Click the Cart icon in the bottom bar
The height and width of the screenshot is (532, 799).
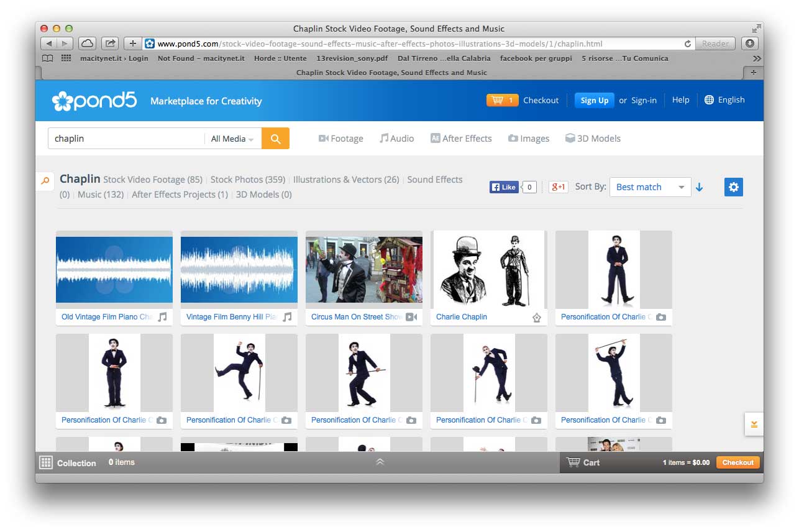pyautogui.click(x=573, y=462)
